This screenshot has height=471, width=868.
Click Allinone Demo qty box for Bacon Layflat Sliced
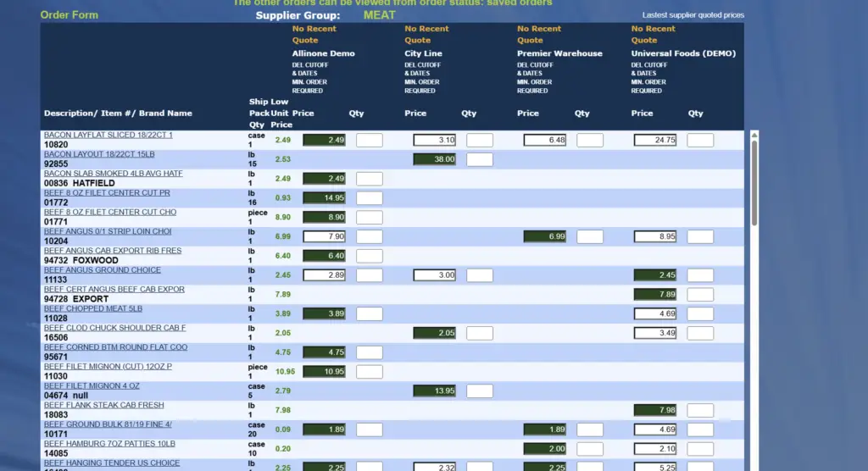click(369, 141)
